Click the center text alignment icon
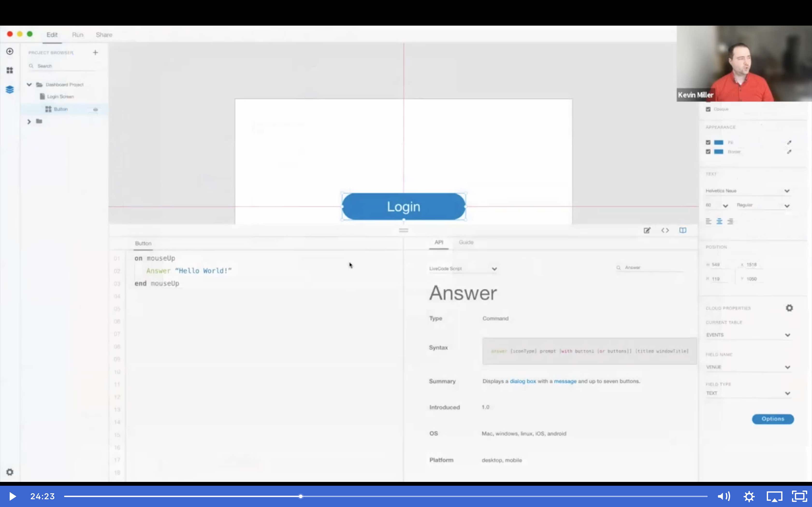The height and width of the screenshot is (507, 812). pyautogui.click(x=719, y=221)
